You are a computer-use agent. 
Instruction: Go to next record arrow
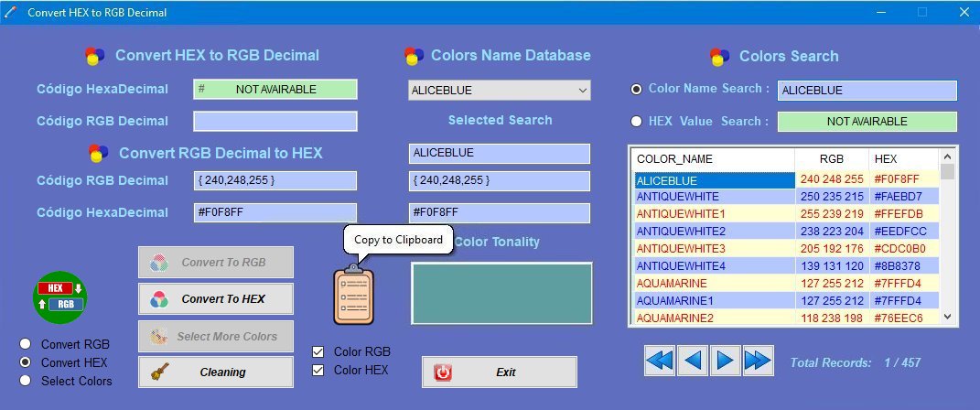[x=725, y=361]
